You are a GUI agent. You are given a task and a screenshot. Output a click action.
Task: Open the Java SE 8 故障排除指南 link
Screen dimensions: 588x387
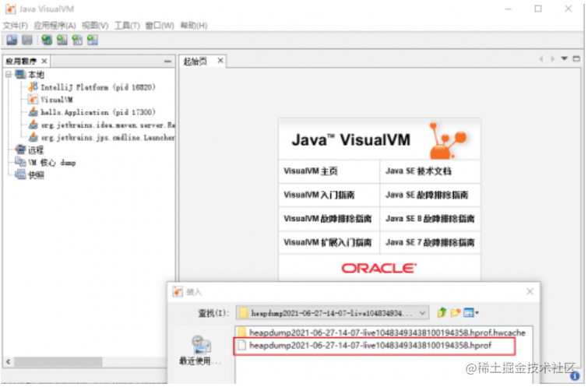pos(430,219)
